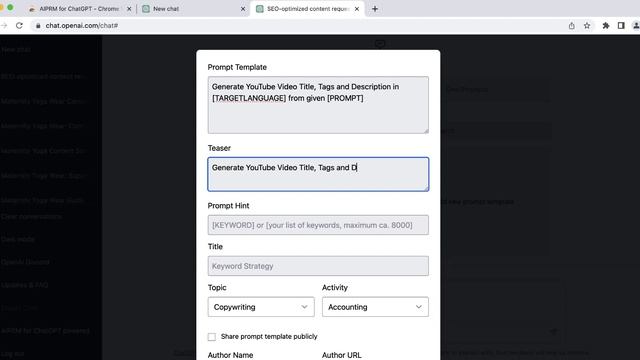Open a new browser tab with plus
Screen dimensions: 640x360
tap(375, 9)
